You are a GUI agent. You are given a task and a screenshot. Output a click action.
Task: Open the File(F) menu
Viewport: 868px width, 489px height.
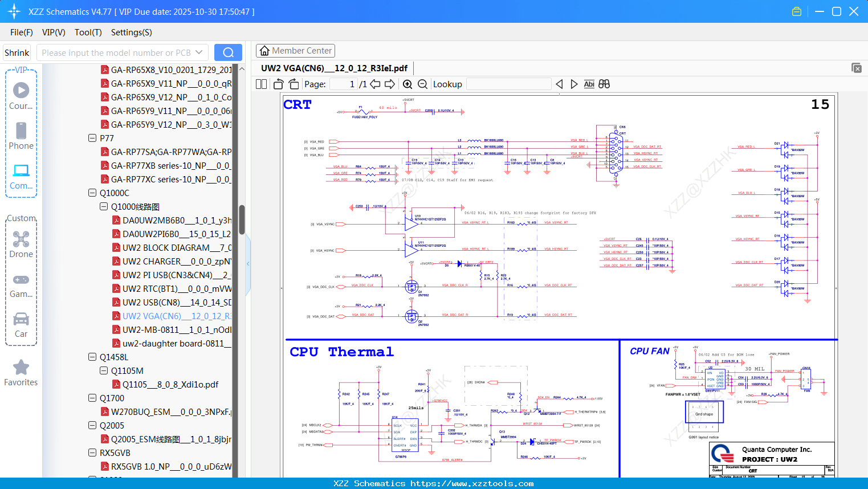pyautogui.click(x=22, y=32)
